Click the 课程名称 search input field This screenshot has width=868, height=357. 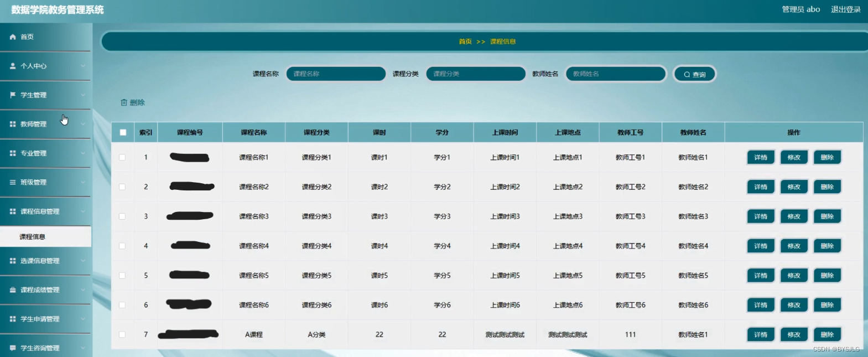tap(336, 74)
